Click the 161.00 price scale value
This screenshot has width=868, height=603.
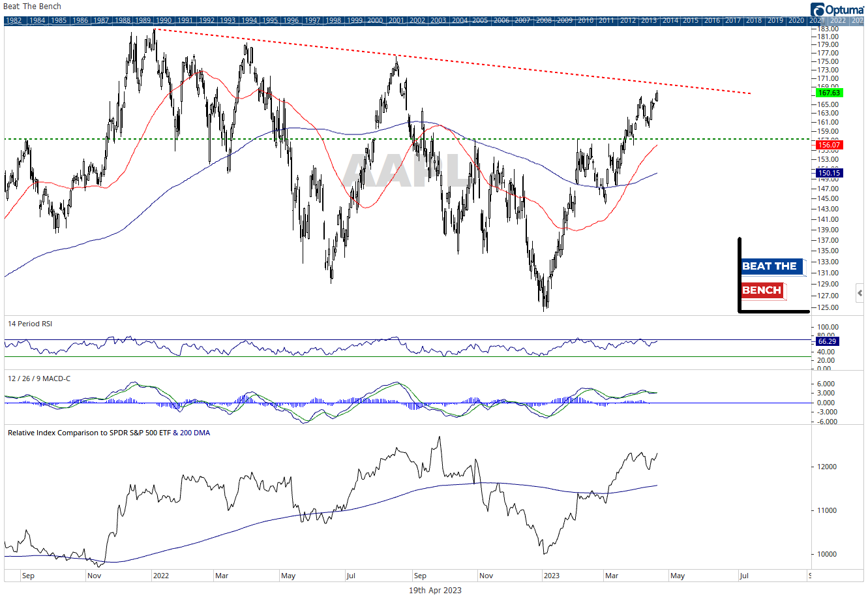coord(828,122)
